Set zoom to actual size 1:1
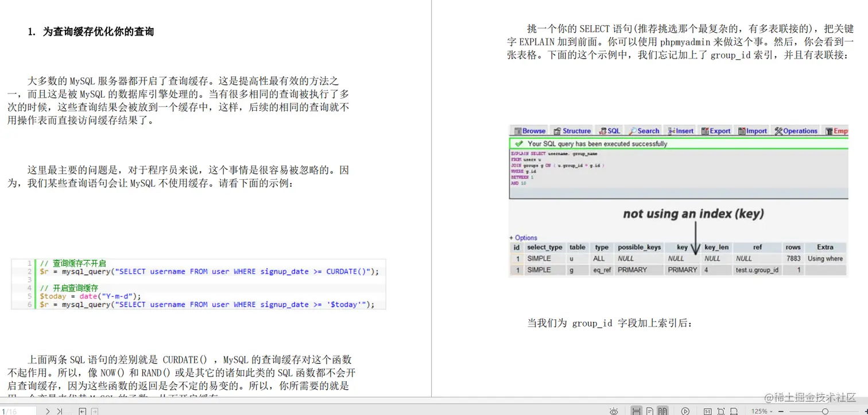The height and width of the screenshot is (415, 868). click(707, 411)
